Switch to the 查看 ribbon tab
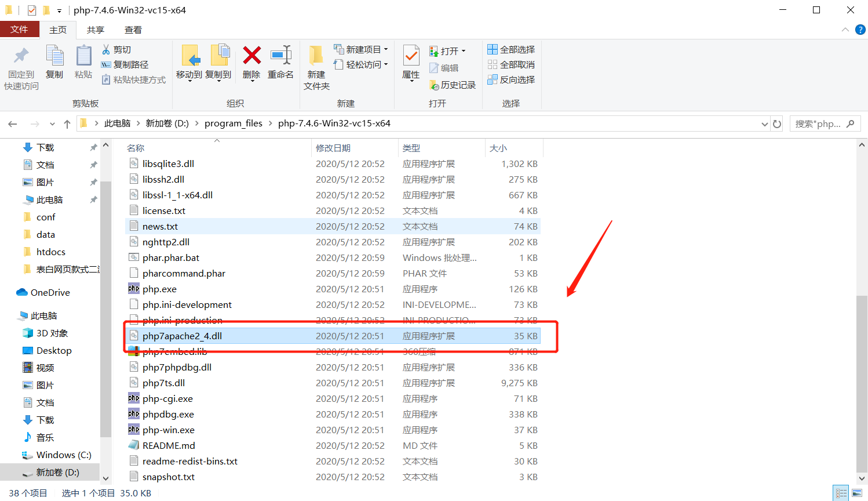 133,30
